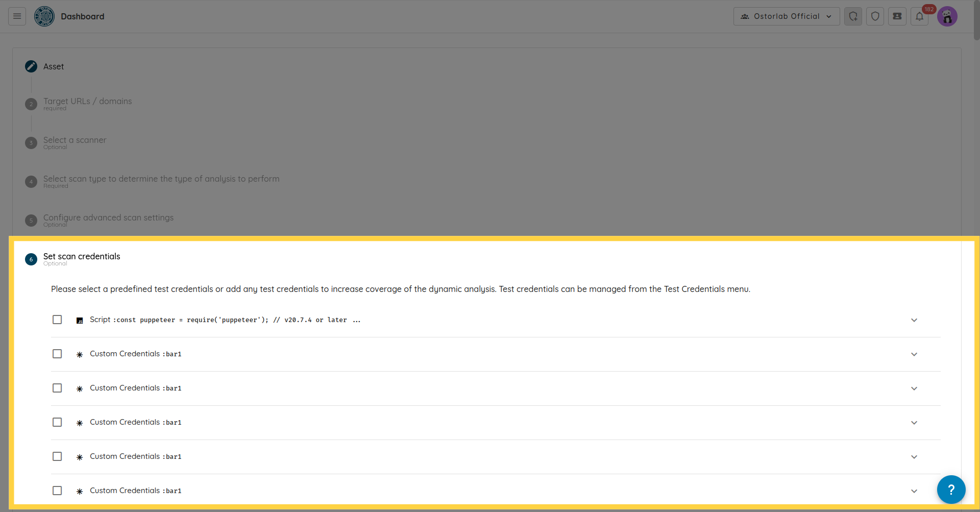Jump to Select a scanner step
Viewport: 980px width, 512px height.
click(75, 140)
